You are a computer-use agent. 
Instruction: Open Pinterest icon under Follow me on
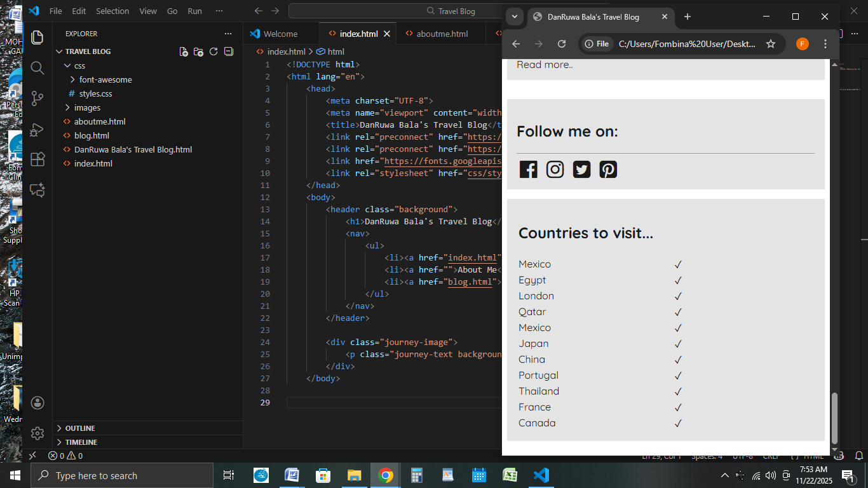coord(608,169)
